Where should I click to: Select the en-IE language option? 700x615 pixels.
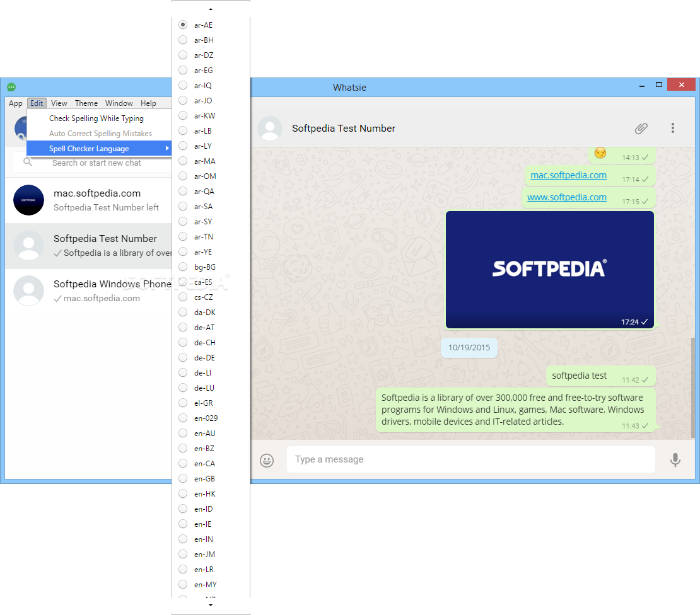[x=211, y=524]
